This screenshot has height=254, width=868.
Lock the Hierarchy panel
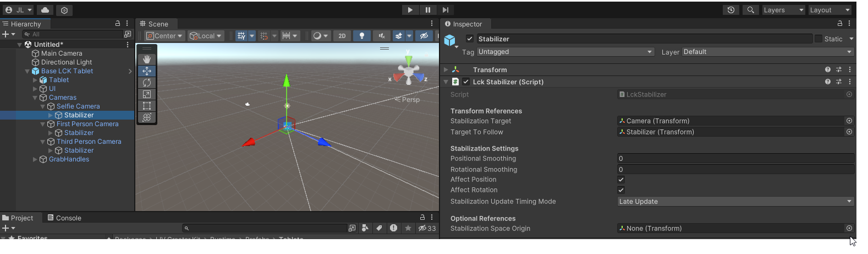(118, 24)
